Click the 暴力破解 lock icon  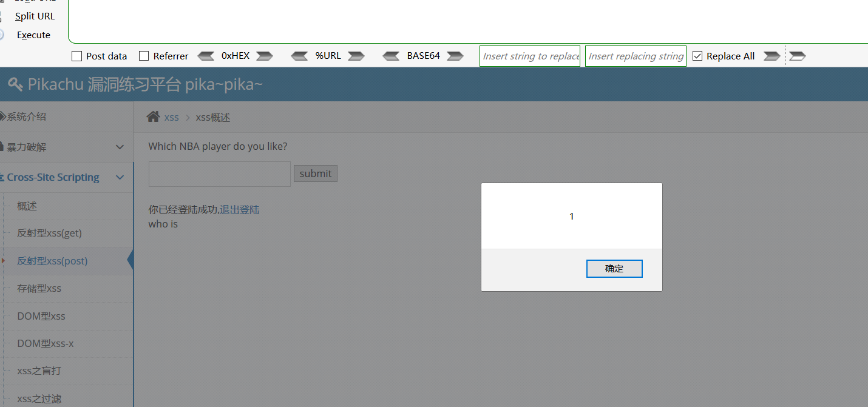click(2, 147)
